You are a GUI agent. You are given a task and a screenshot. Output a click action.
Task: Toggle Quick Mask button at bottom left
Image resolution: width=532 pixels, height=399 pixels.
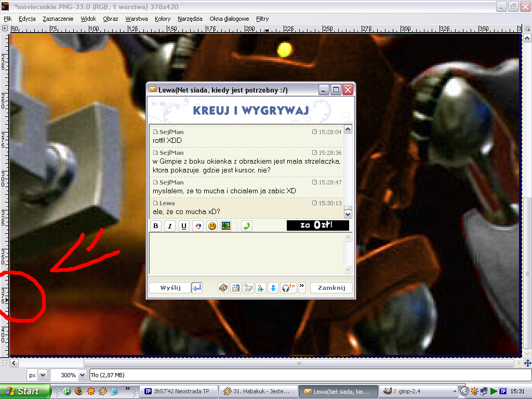[4, 363]
